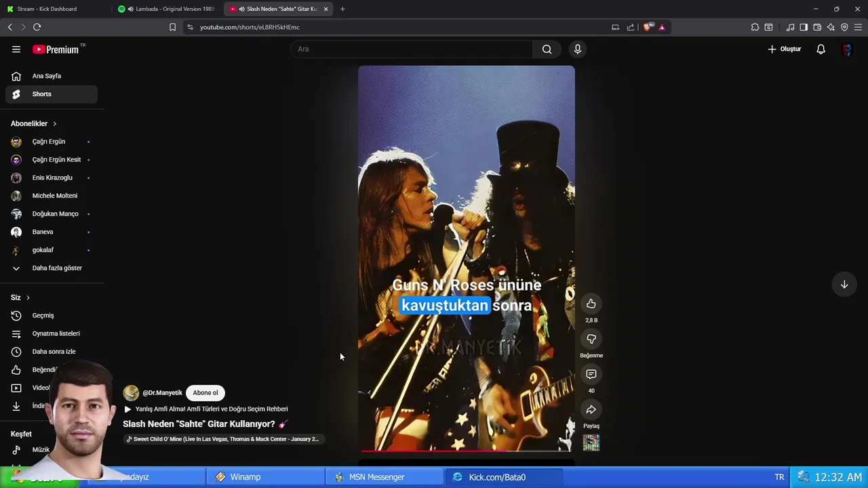Screen dimensions: 868x488
Task: Open Baneva subscription channel
Action: 52,232
